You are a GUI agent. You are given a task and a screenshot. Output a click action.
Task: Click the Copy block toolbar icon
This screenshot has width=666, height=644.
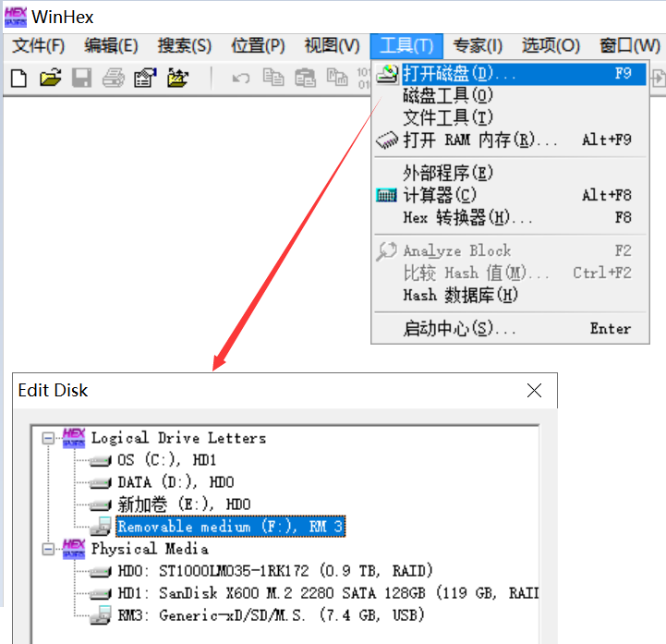click(273, 78)
